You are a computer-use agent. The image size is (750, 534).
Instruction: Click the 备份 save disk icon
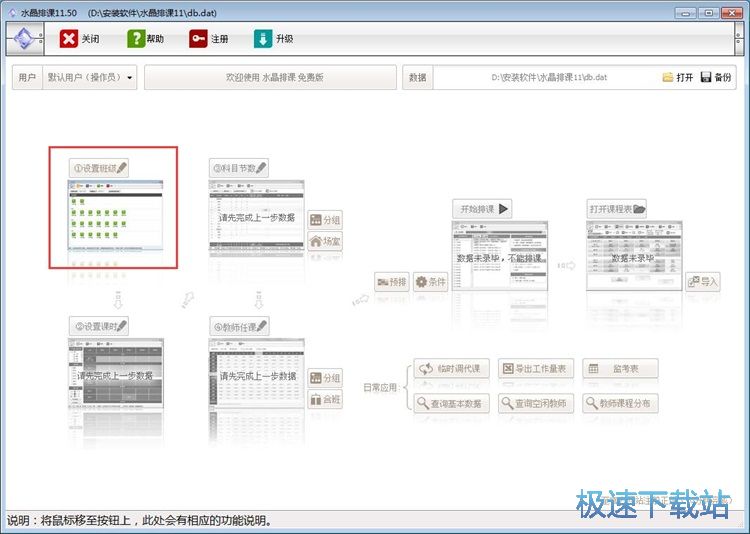point(706,77)
